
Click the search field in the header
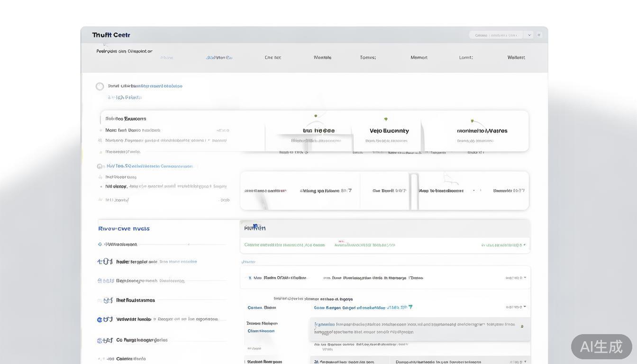pos(496,35)
